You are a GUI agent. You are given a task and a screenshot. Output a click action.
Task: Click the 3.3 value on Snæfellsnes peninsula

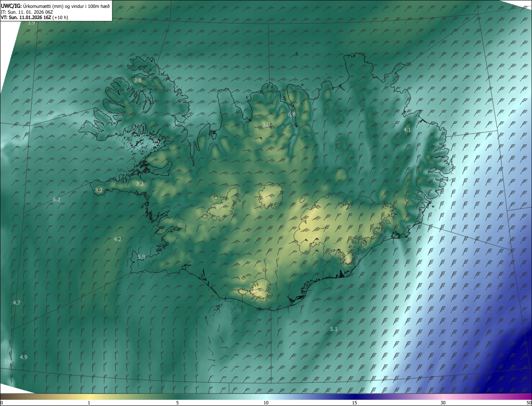click(140, 183)
